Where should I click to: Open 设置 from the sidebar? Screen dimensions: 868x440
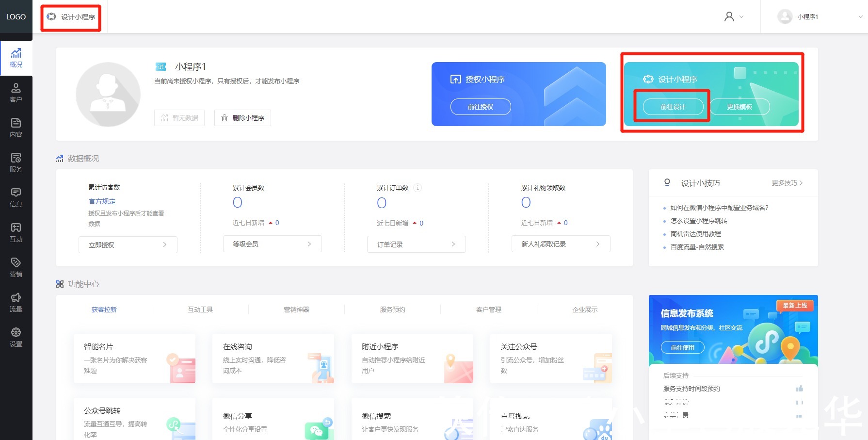(16, 337)
